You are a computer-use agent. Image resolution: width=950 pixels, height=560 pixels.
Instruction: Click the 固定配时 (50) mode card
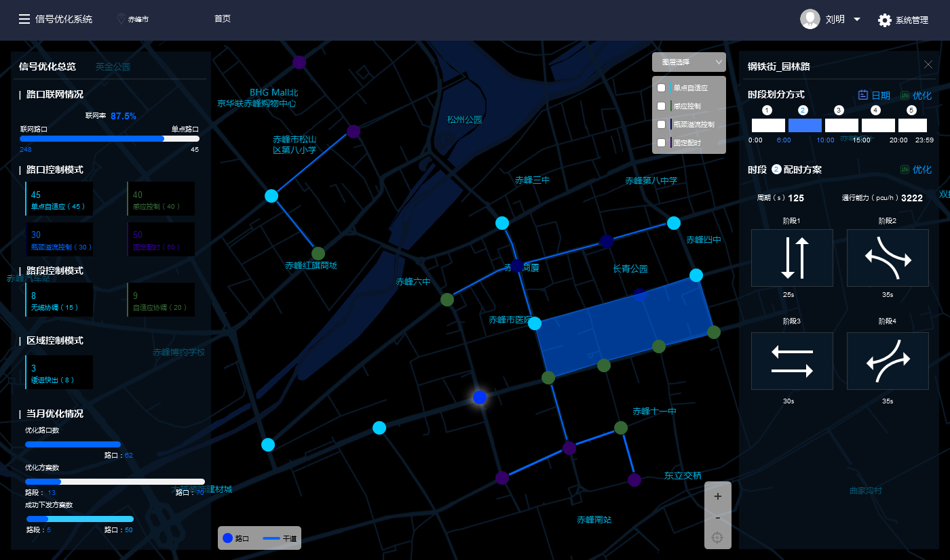coord(161,239)
